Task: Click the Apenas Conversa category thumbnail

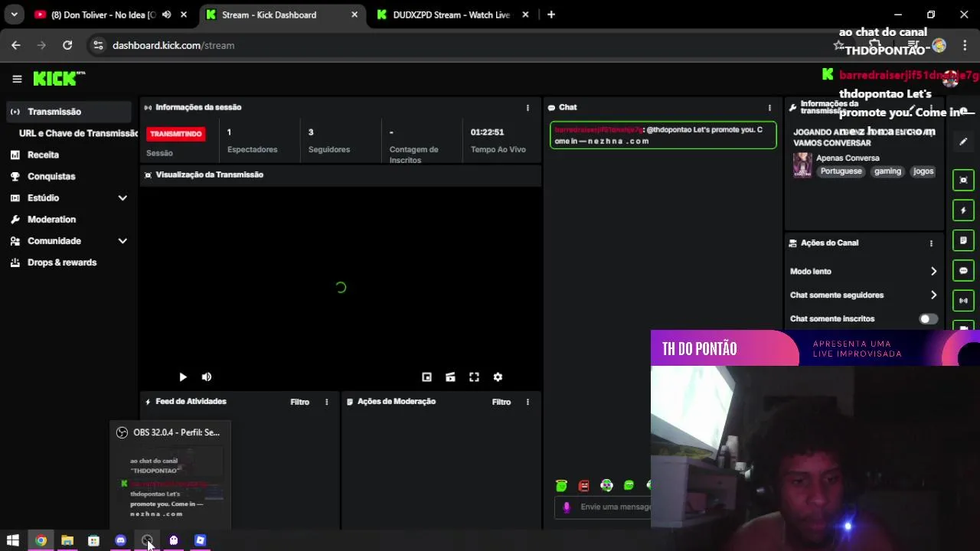Action: tap(802, 165)
